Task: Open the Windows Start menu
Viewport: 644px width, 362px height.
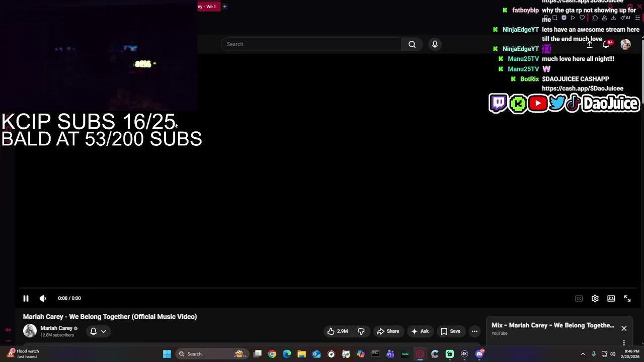Action: click(x=167, y=354)
